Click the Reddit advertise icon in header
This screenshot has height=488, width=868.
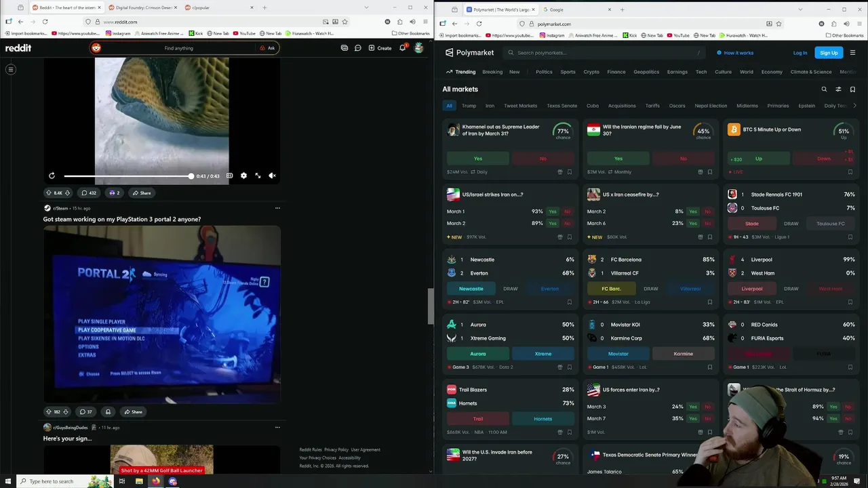pos(344,48)
